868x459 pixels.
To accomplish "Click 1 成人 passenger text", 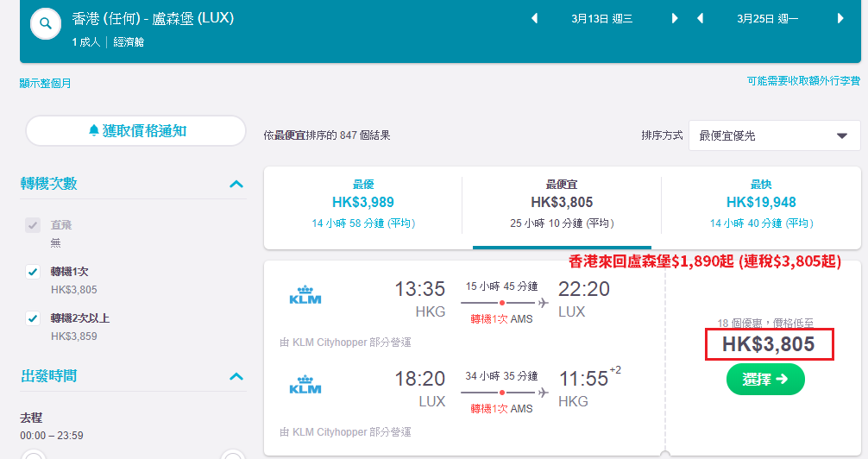I will (85, 42).
